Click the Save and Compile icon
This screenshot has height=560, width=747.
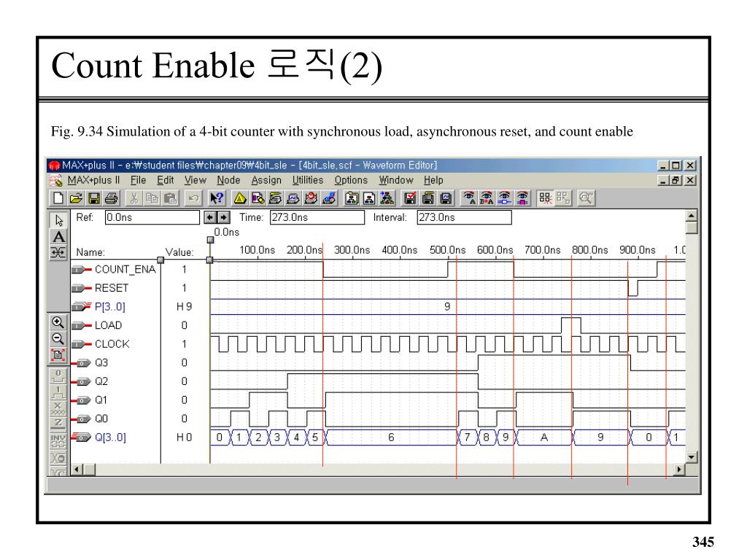point(427,198)
